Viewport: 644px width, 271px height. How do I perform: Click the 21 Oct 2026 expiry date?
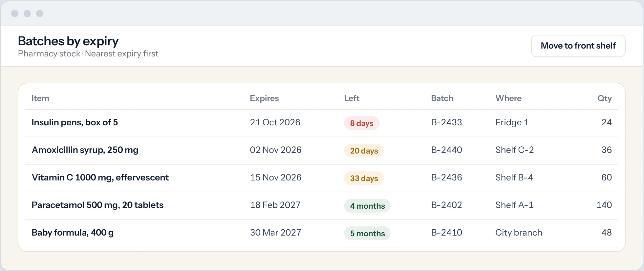coord(275,122)
